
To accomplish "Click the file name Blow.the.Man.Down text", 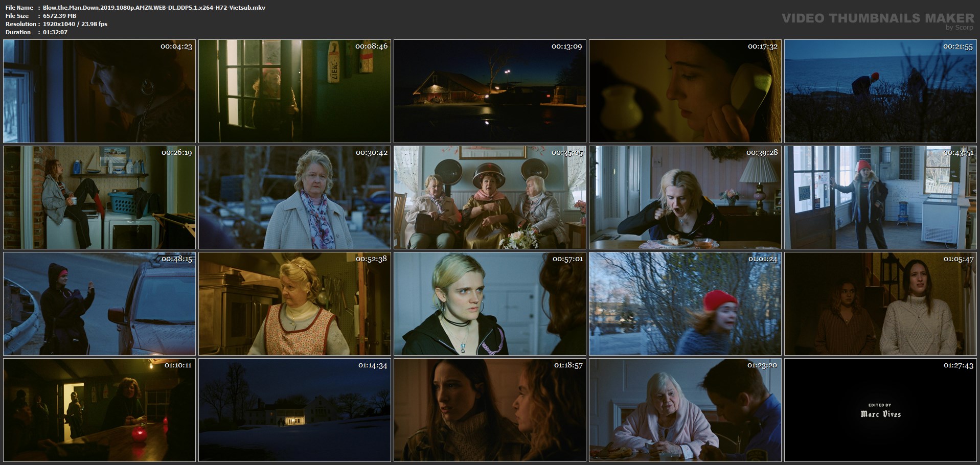I will pyautogui.click(x=154, y=8).
